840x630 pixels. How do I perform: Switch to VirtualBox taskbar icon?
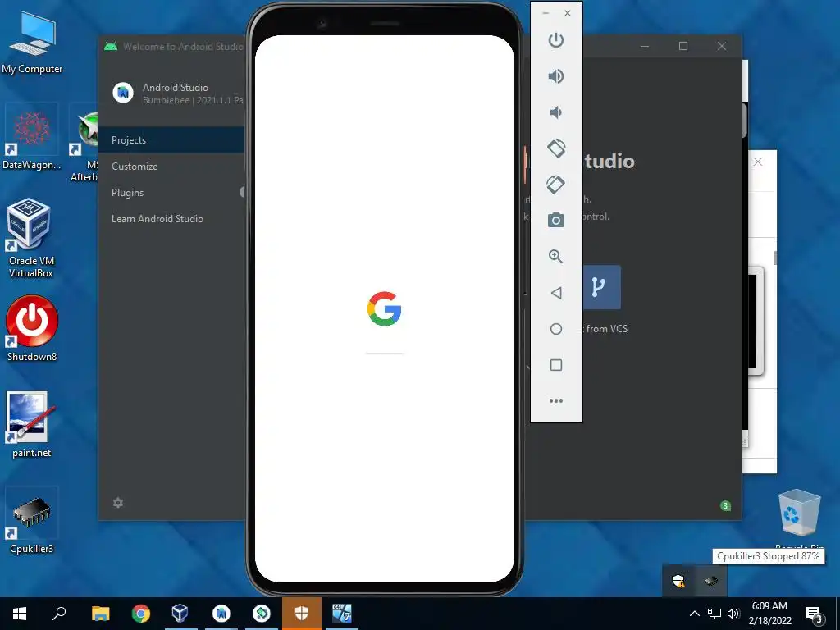pos(180,614)
